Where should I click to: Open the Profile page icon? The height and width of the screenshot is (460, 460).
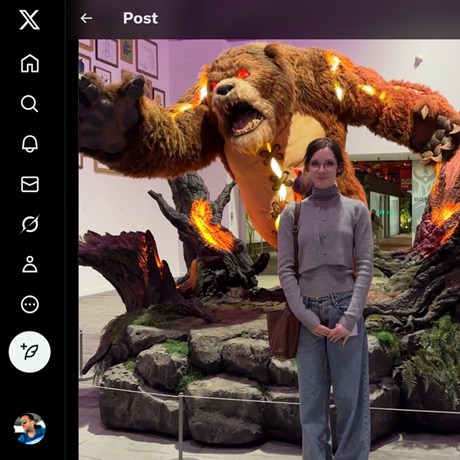(x=30, y=264)
